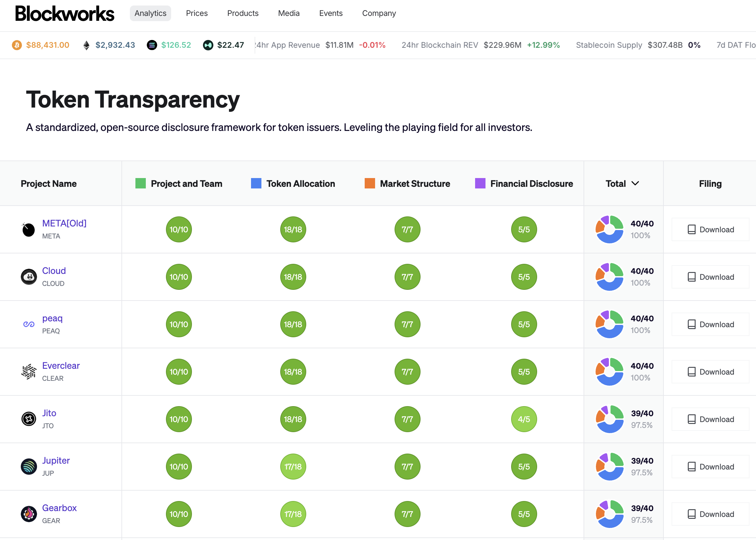Download the Everclear filing
756x540 pixels.
click(710, 371)
